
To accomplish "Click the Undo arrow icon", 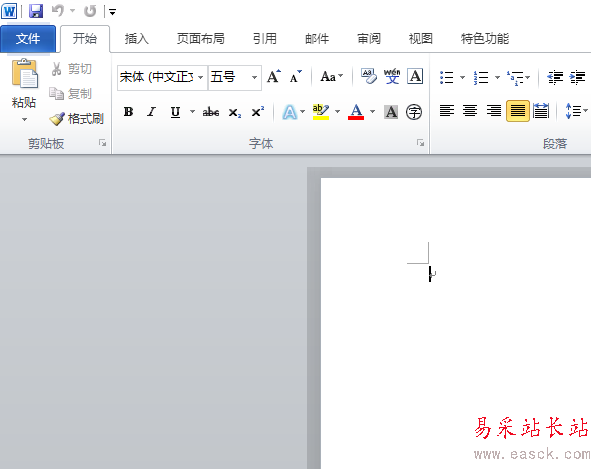I will (x=58, y=11).
